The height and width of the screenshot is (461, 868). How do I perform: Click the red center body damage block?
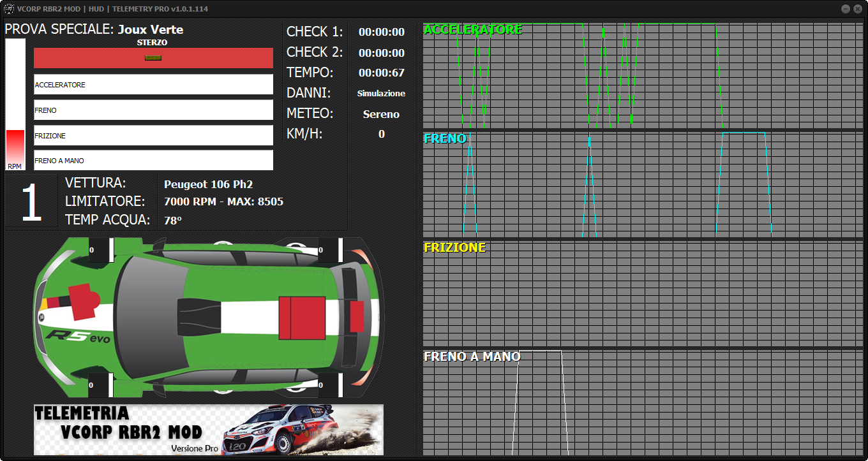(x=302, y=318)
